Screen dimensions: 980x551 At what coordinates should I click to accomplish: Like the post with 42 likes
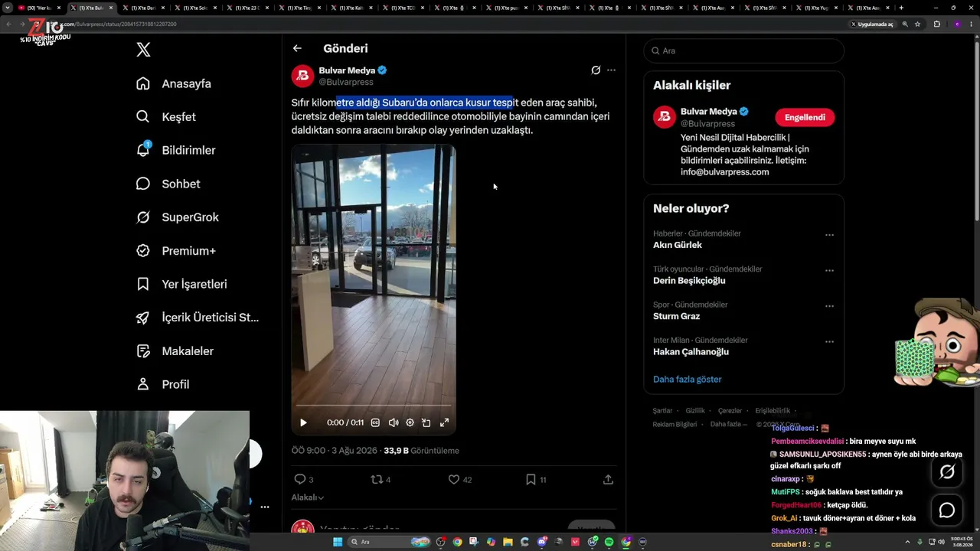460,479
